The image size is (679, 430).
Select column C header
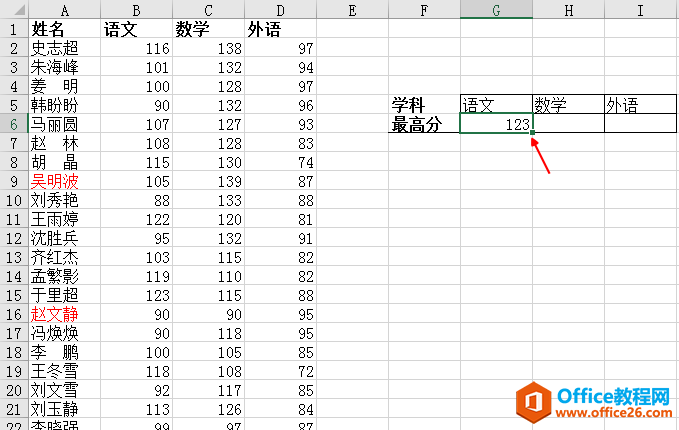208,9
